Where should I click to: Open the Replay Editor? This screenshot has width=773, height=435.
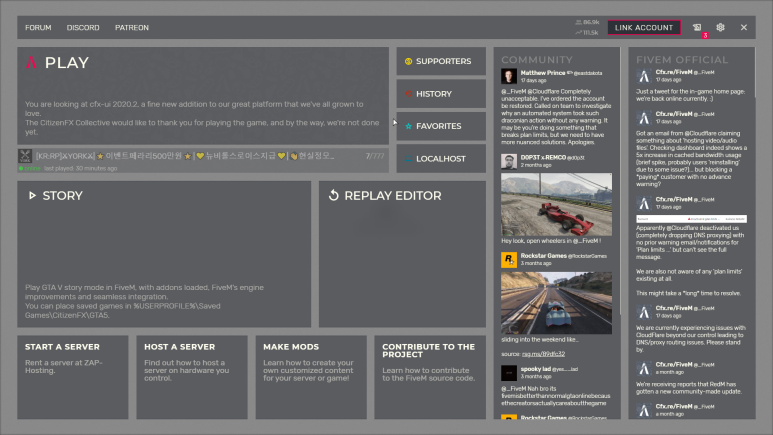tap(402, 254)
